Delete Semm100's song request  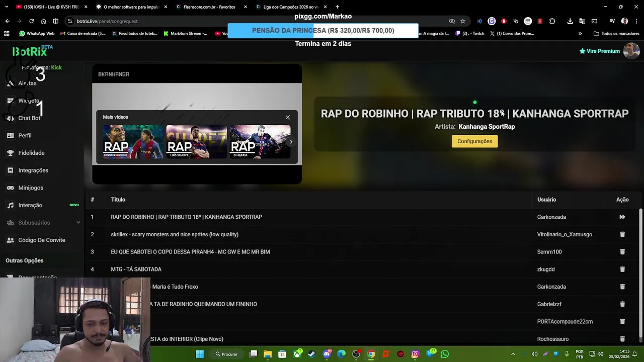click(x=622, y=252)
